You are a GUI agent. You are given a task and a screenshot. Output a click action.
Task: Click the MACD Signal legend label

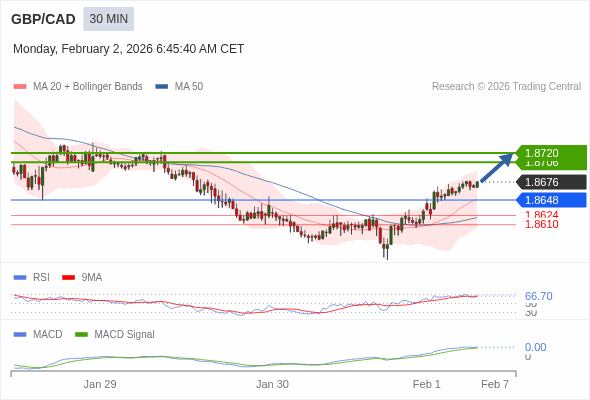tap(124, 335)
